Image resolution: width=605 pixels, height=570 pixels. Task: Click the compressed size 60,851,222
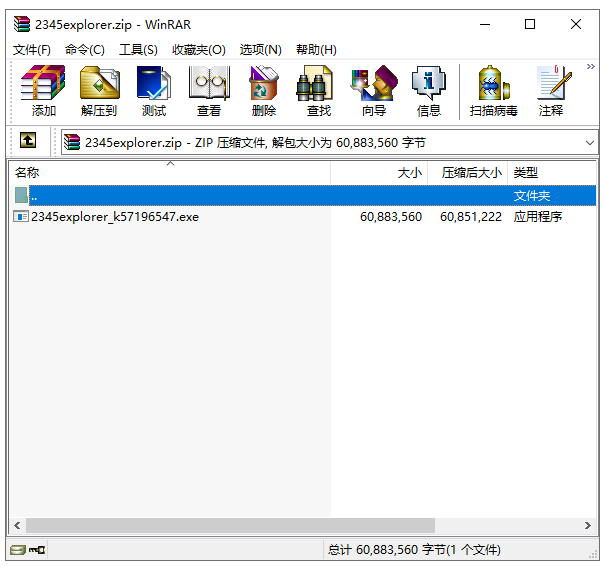[x=471, y=217]
